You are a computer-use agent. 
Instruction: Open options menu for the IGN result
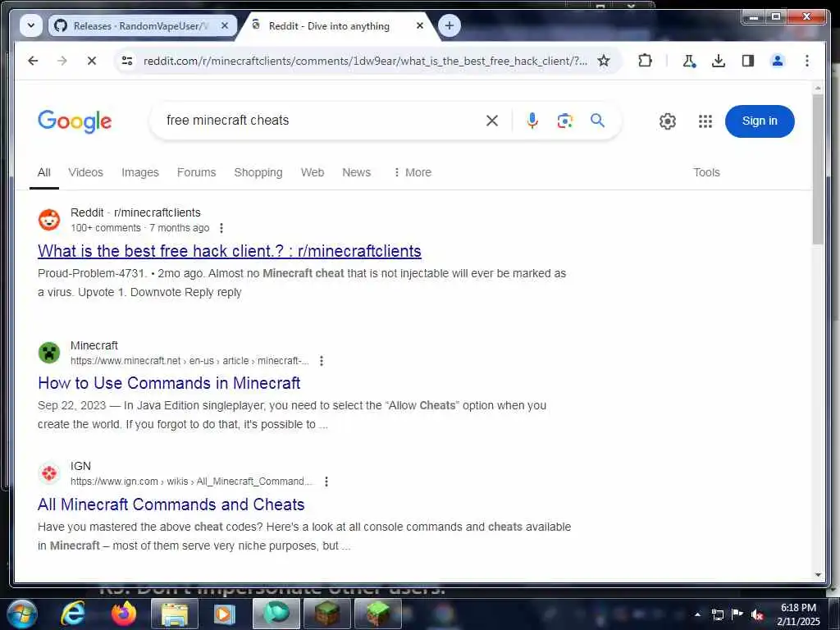326,482
